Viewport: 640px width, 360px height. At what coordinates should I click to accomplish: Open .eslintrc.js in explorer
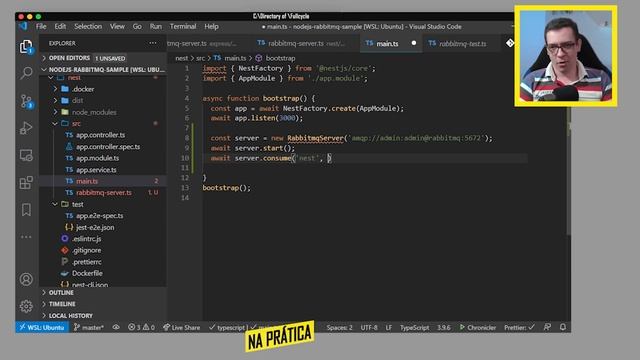click(87, 239)
